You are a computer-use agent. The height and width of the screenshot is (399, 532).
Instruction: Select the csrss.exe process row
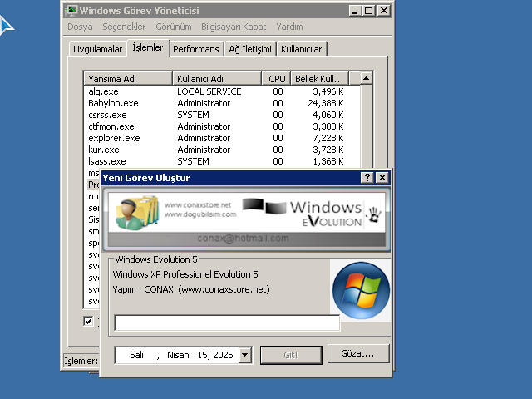pos(222,115)
